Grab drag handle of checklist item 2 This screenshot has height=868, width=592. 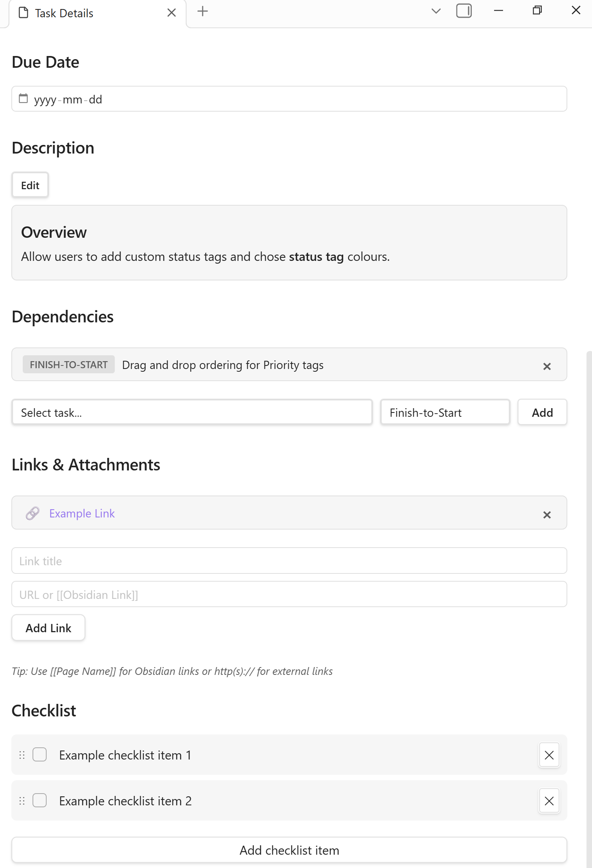click(22, 801)
